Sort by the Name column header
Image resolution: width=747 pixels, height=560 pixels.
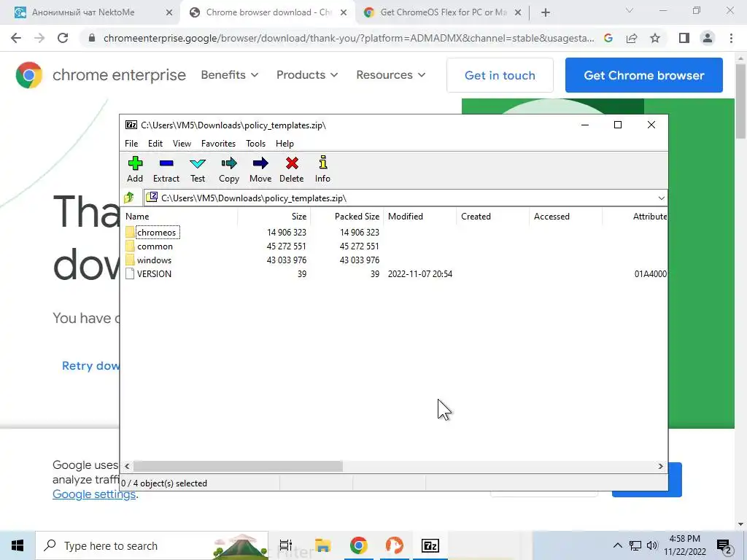(179, 216)
